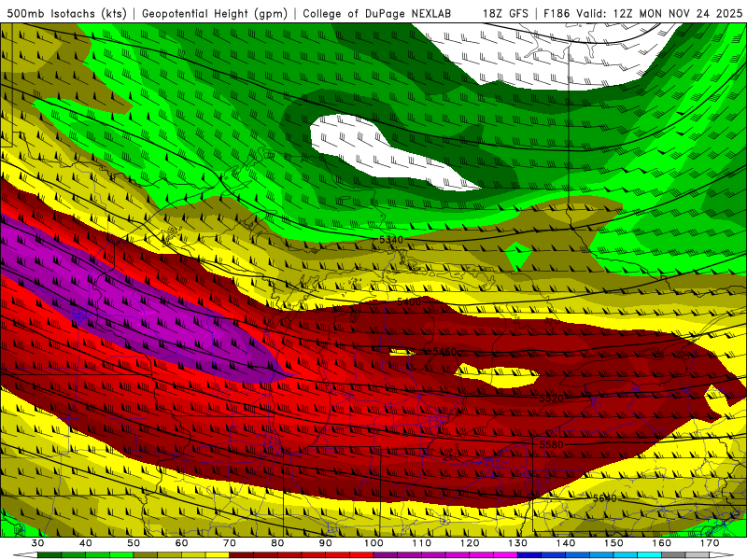
Task: Select the darkest green swatch starting at 30
Action: coord(49,555)
